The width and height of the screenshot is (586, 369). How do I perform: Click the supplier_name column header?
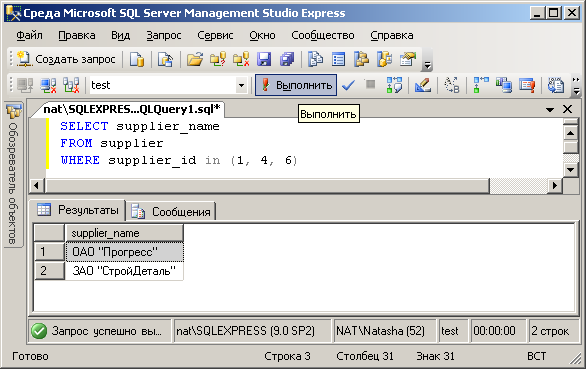click(124, 233)
